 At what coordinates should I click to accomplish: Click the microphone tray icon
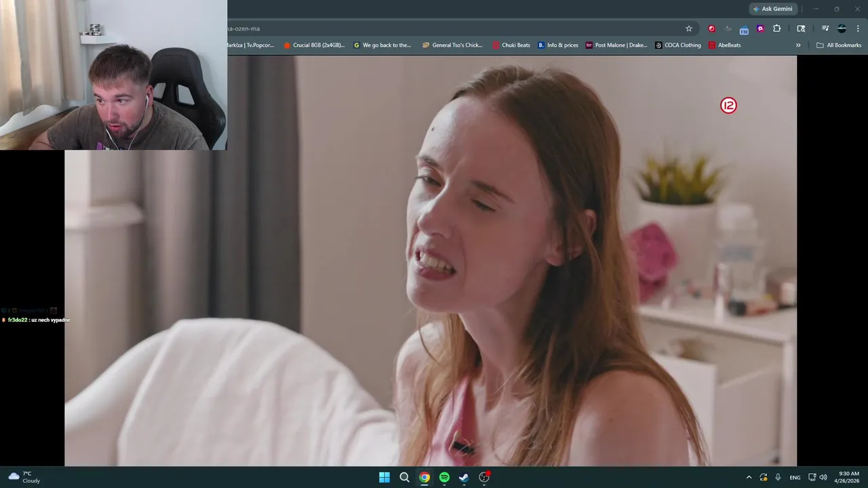[x=778, y=477]
